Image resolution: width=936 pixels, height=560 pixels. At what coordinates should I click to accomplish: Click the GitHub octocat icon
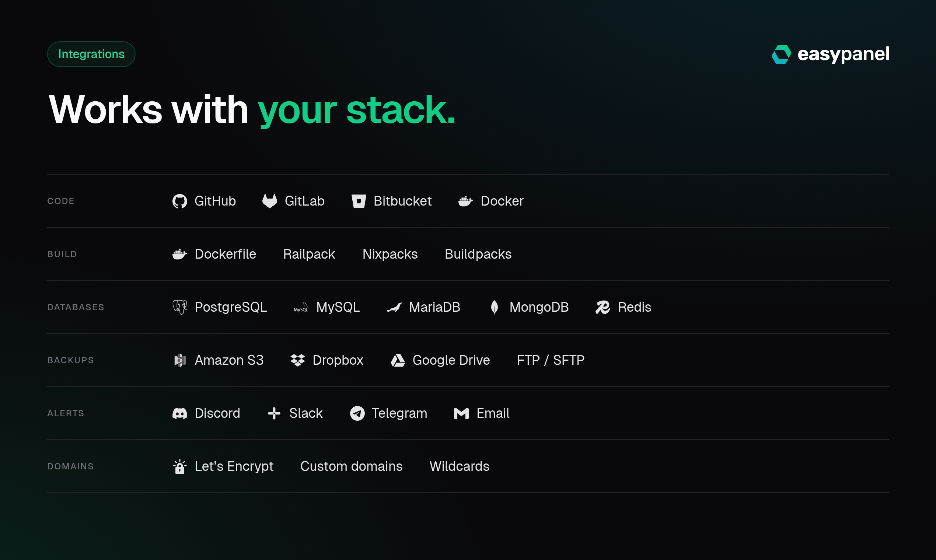[180, 201]
